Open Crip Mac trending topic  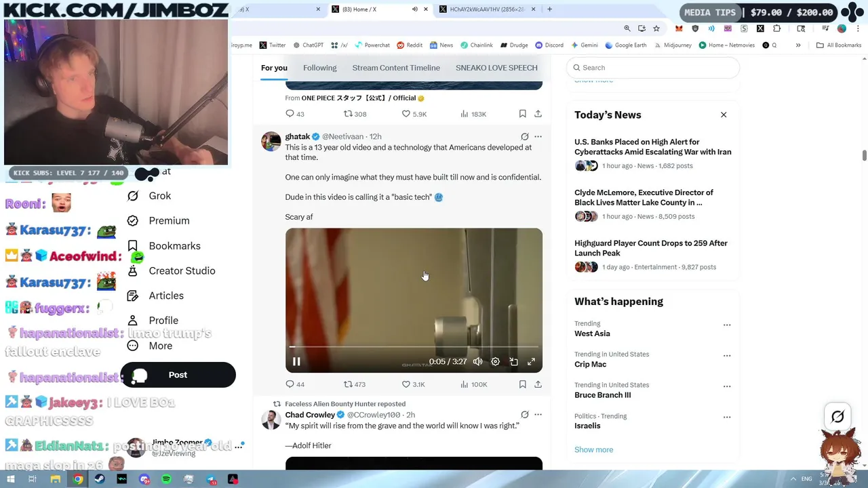[x=590, y=364]
